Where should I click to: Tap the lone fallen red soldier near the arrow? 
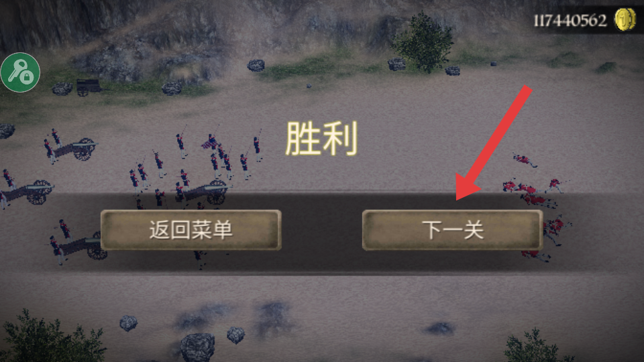tap(525, 160)
